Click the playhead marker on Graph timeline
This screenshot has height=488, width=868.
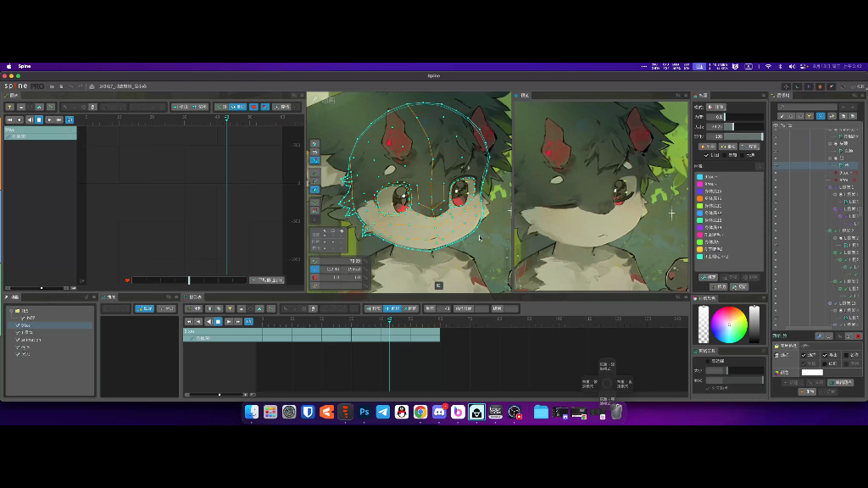[226, 117]
